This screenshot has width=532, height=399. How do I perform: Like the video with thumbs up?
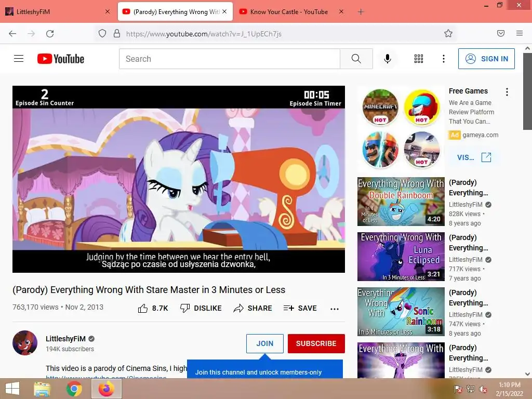153,308
